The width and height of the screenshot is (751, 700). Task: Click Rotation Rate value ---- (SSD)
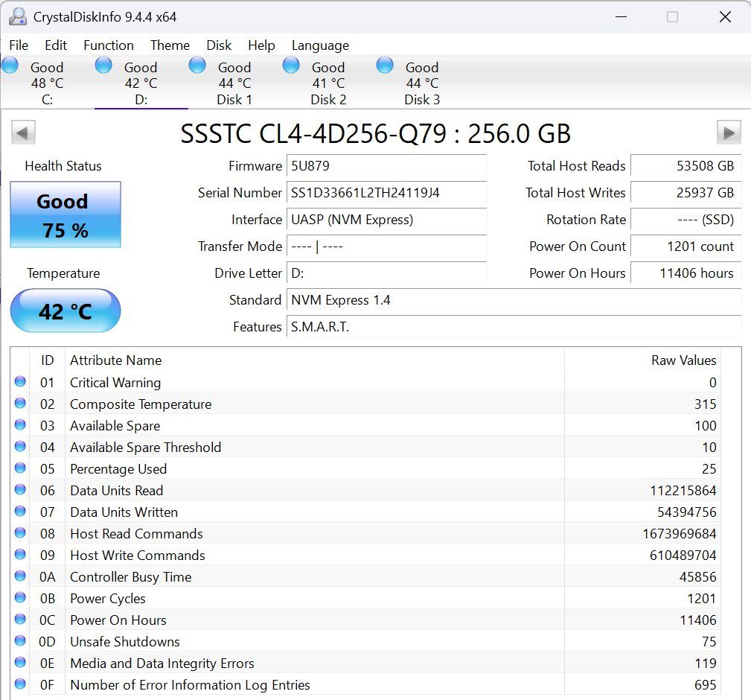pos(686,220)
